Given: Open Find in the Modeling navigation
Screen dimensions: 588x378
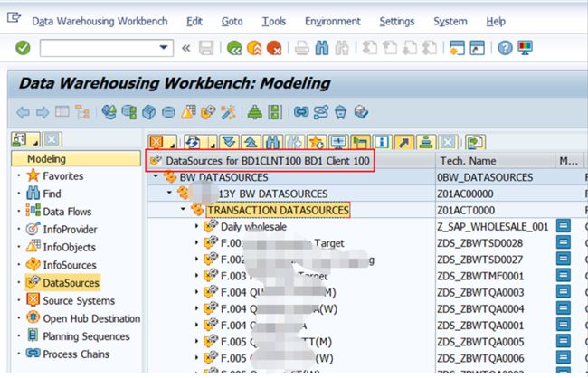Looking at the screenshot, I should tap(52, 194).
